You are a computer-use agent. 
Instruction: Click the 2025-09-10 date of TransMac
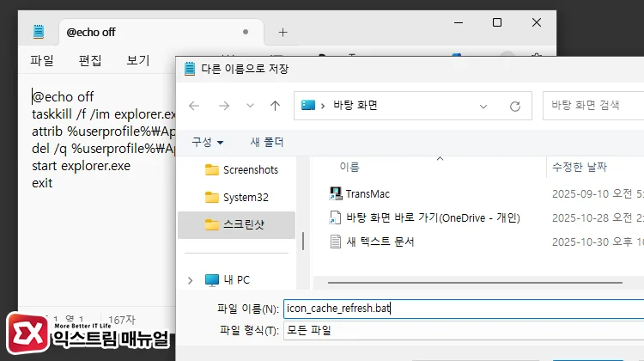pyautogui.click(x=598, y=193)
